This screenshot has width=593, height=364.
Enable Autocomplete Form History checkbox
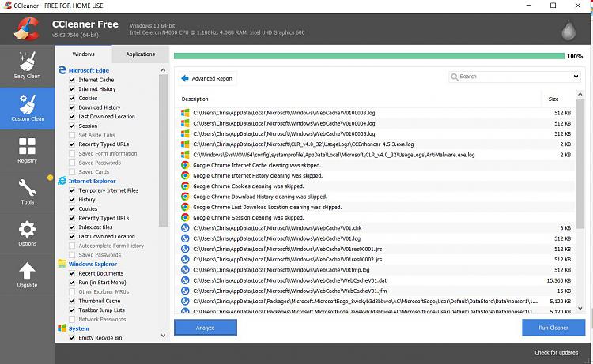point(72,246)
